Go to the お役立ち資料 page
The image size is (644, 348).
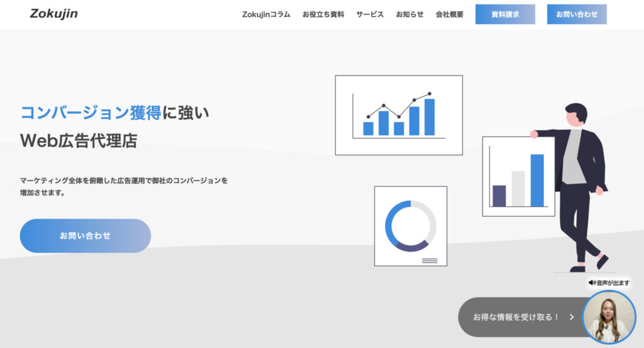323,14
